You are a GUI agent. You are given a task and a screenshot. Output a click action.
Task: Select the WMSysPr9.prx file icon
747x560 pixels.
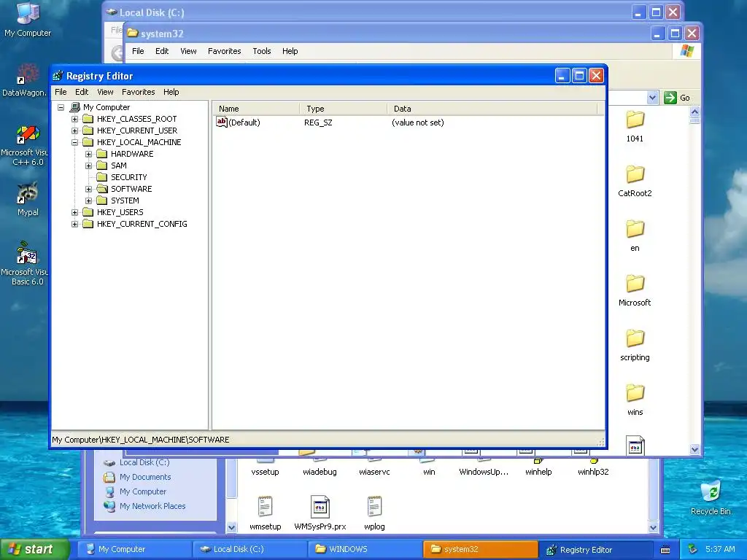(320, 507)
